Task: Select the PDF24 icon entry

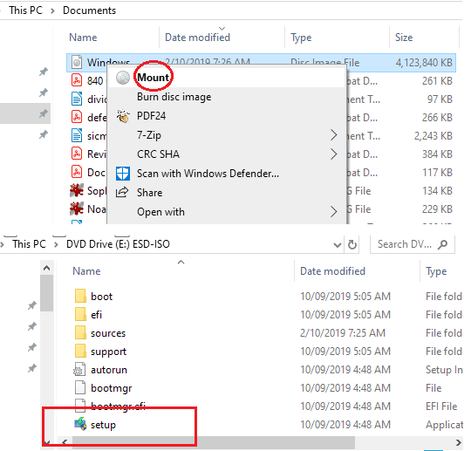Action: 123,116
